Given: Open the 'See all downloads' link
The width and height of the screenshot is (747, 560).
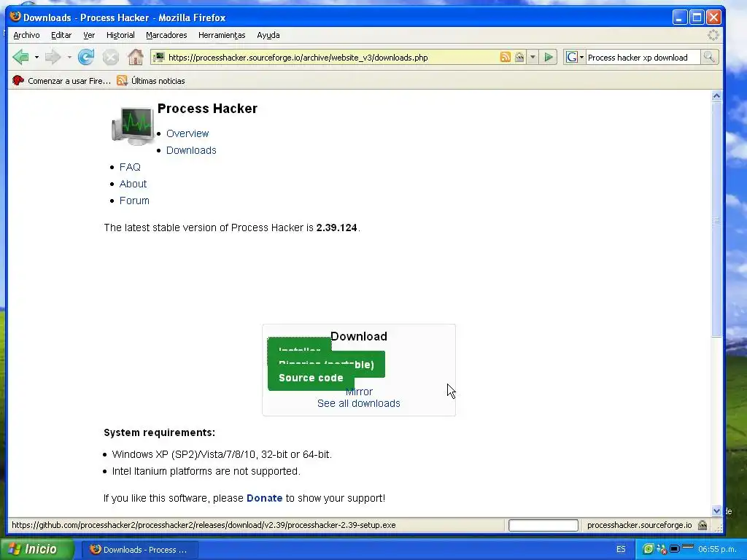Looking at the screenshot, I should tap(359, 404).
